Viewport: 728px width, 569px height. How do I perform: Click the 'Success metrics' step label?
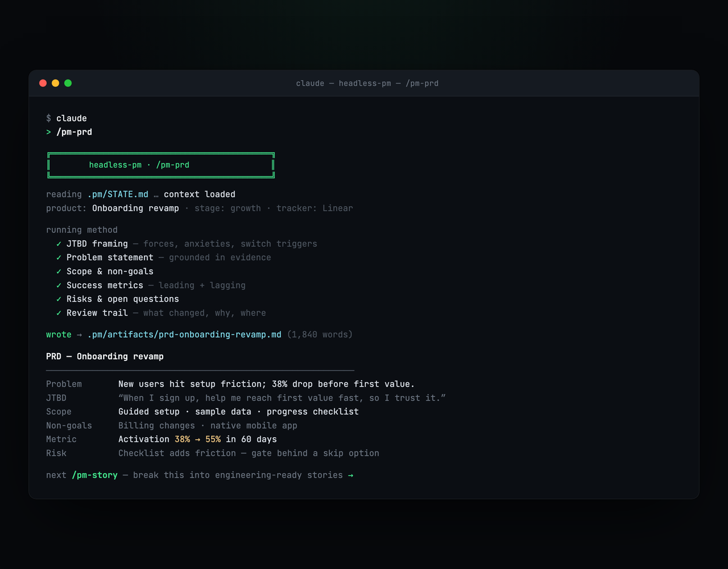105,285
